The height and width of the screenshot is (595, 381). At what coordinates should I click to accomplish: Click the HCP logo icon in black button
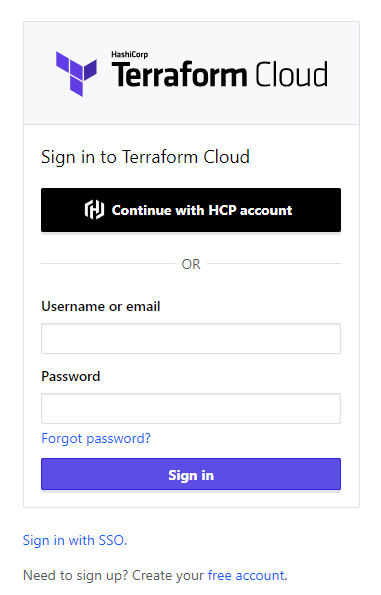tap(94, 210)
